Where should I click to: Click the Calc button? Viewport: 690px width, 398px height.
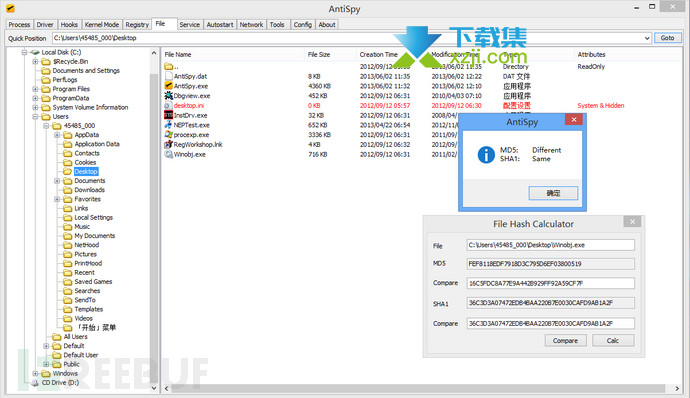click(613, 340)
